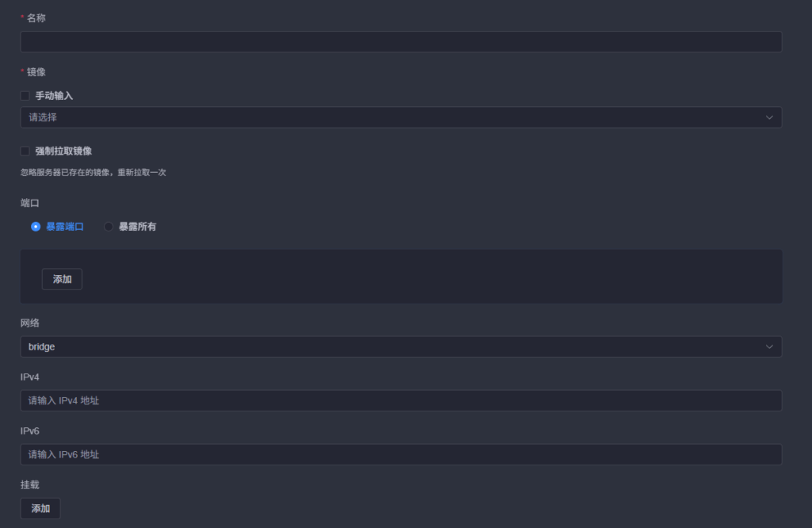
Task: Enable the 手动输入 checkbox
Action: 25,95
